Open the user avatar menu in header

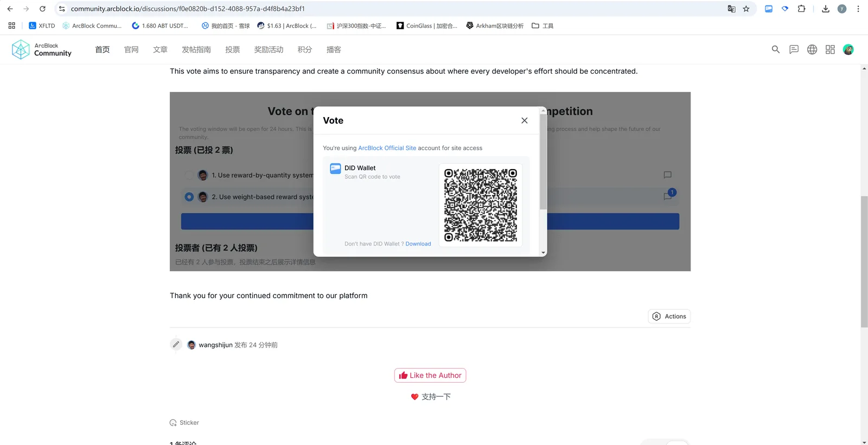[x=848, y=49]
